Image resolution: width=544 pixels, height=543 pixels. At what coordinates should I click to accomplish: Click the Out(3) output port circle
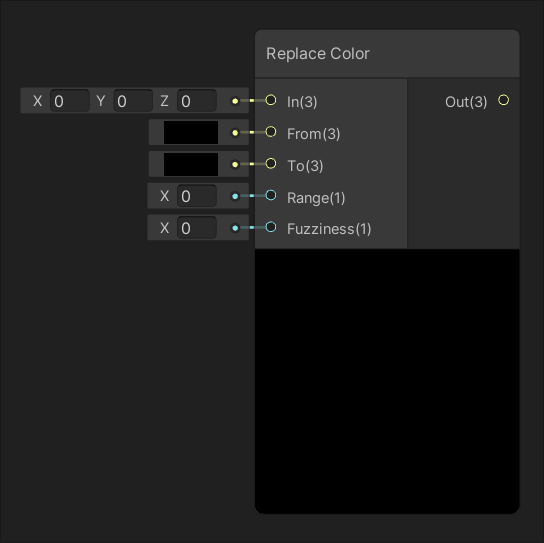click(503, 100)
